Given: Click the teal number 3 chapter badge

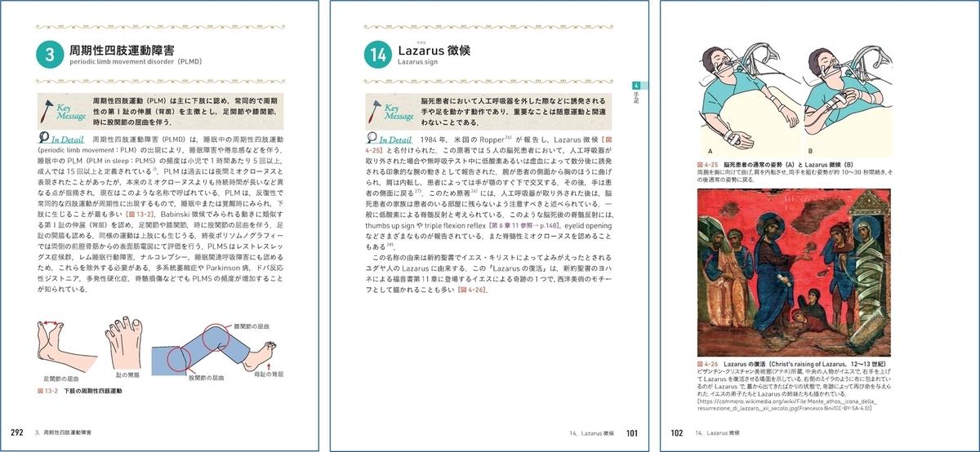Looking at the screenshot, I should pos(48,55).
